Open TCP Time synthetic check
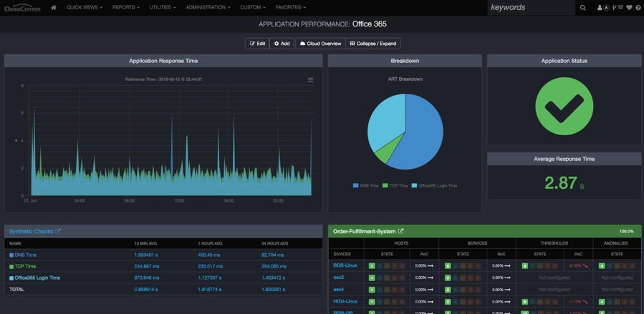 (x=25, y=267)
